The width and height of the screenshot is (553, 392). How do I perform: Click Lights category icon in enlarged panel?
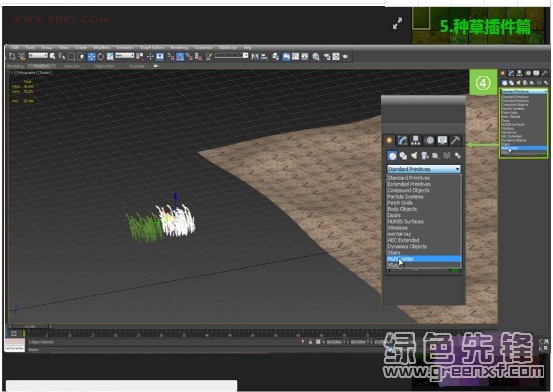pos(414,156)
